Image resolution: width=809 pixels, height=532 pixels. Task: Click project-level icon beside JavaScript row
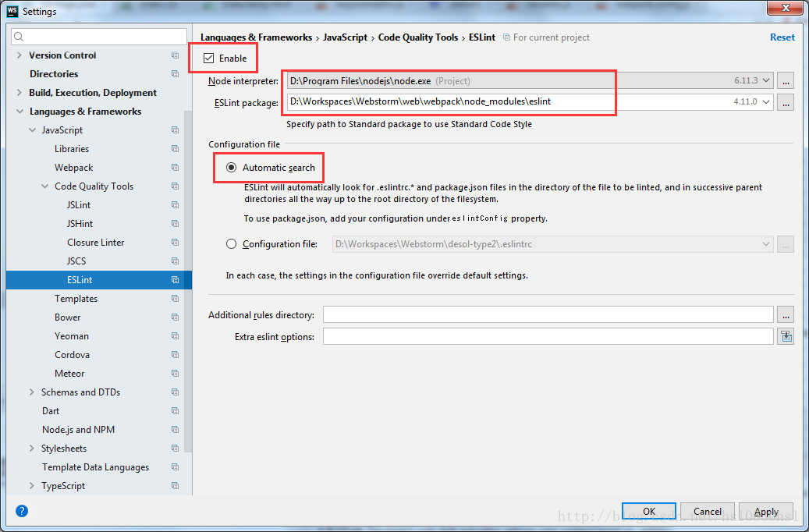[x=175, y=130]
